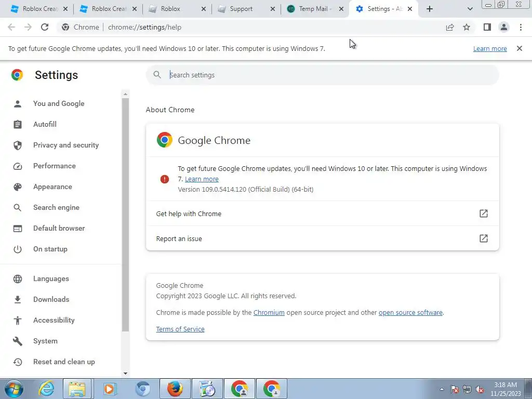Open the Reset and clean up icon
This screenshot has height=399, width=532.
coord(18,362)
